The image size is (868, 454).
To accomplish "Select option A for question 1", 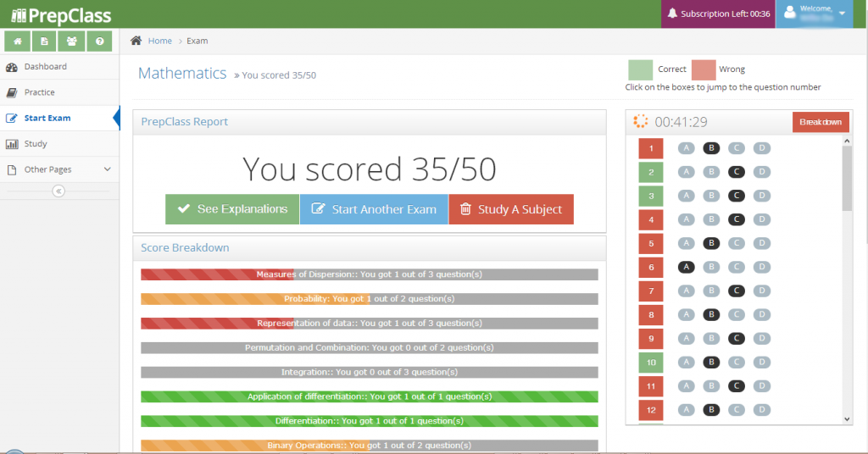I will [687, 148].
